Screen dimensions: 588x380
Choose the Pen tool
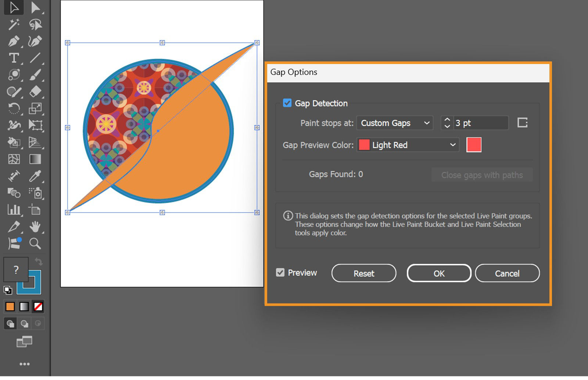14,41
